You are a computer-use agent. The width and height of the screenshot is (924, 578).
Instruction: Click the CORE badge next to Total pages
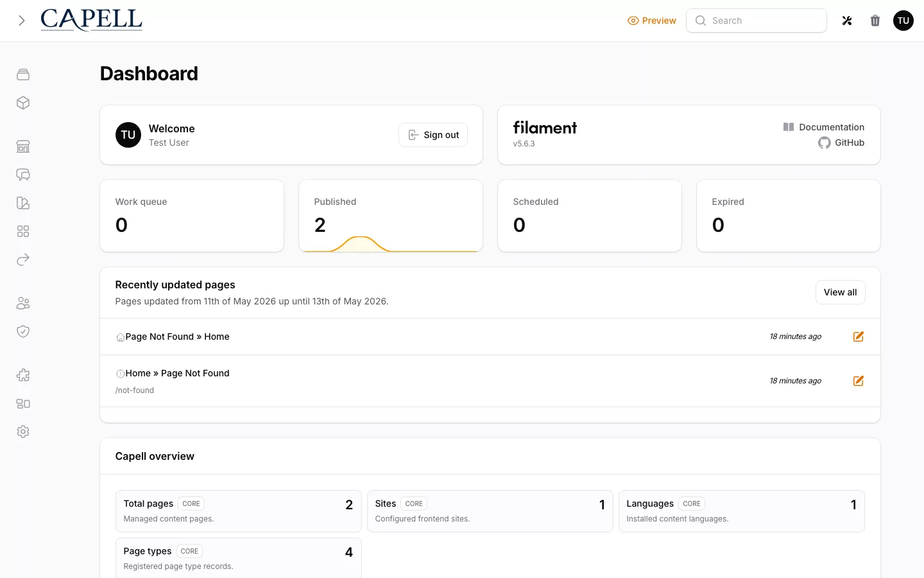[x=191, y=504]
